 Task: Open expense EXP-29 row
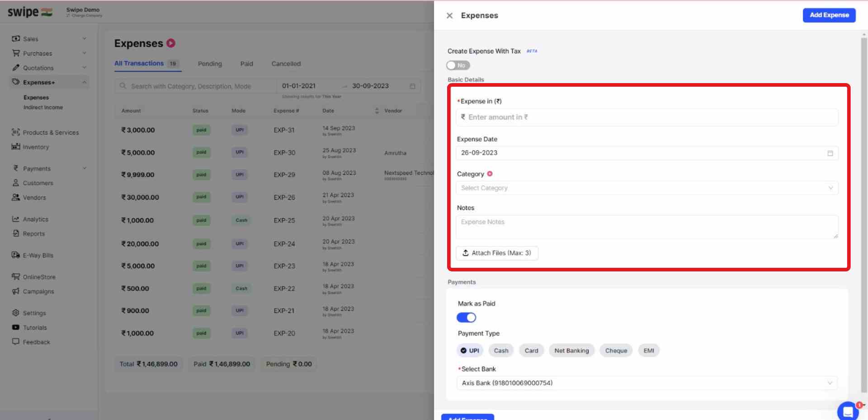pos(274,175)
